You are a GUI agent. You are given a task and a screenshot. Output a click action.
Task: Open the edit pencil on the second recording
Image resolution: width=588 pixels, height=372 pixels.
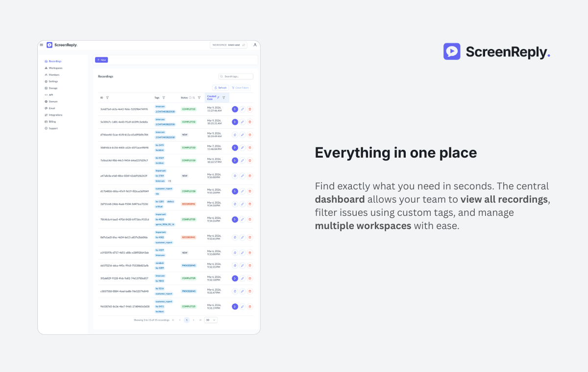(x=243, y=122)
